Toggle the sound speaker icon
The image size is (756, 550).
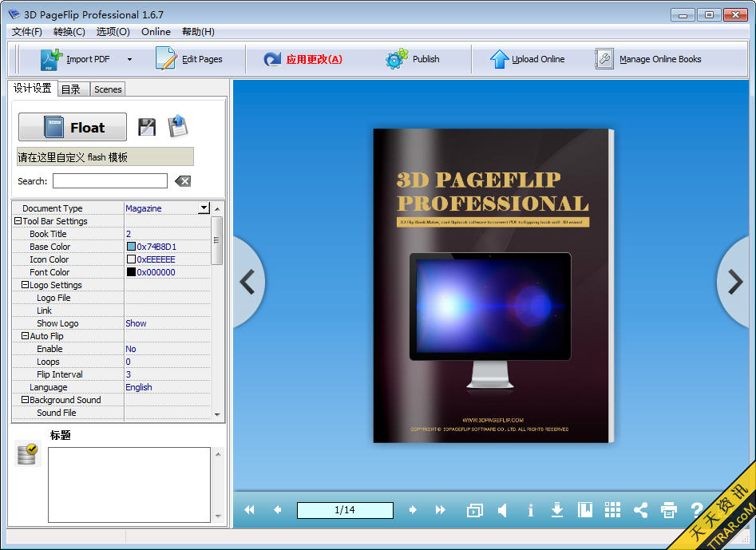click(502, 510)
